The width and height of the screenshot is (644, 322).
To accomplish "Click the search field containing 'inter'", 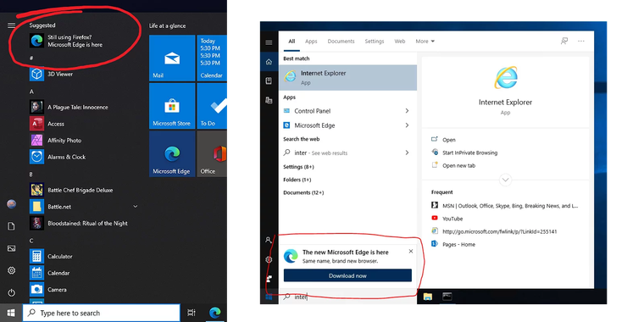I will point(348,297).
